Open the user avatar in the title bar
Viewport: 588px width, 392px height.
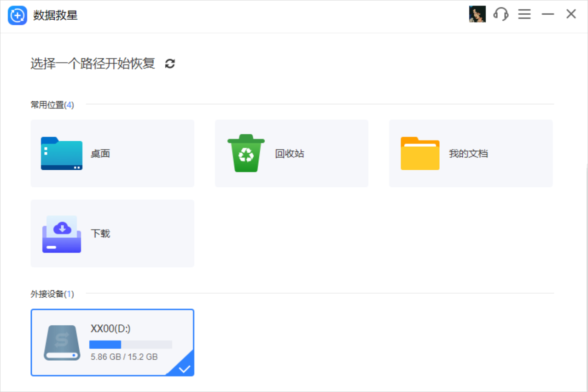click(x=477, y=14)
